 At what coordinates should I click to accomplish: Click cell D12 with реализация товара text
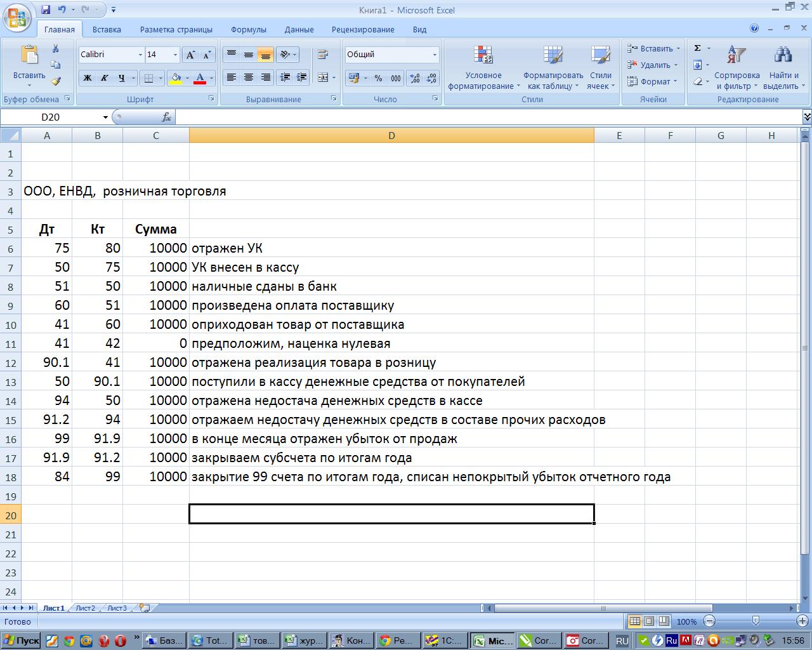coord(391,363)
